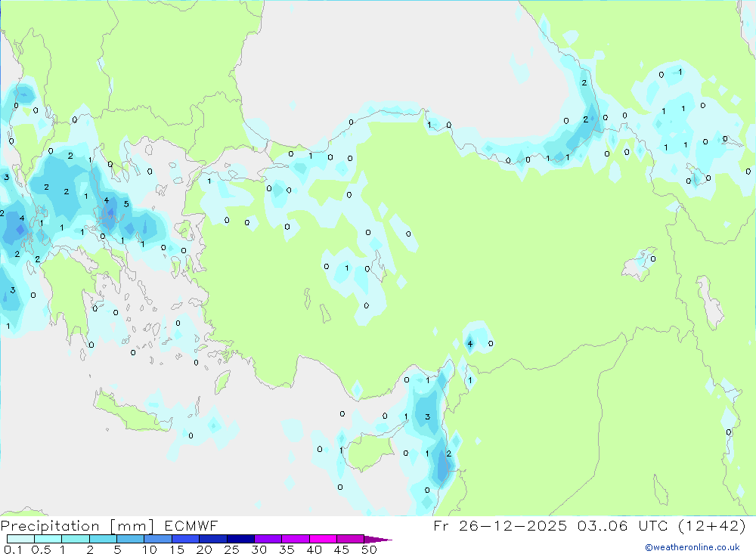This screenshot has width=756, height=554.
Task: Click the '10' legend scale label
Action: 150,549
